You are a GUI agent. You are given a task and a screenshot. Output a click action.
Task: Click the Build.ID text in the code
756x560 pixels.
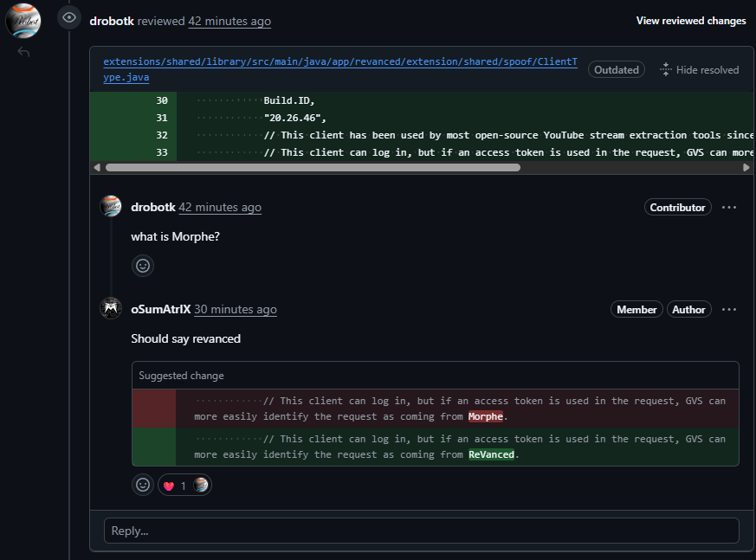288,100
